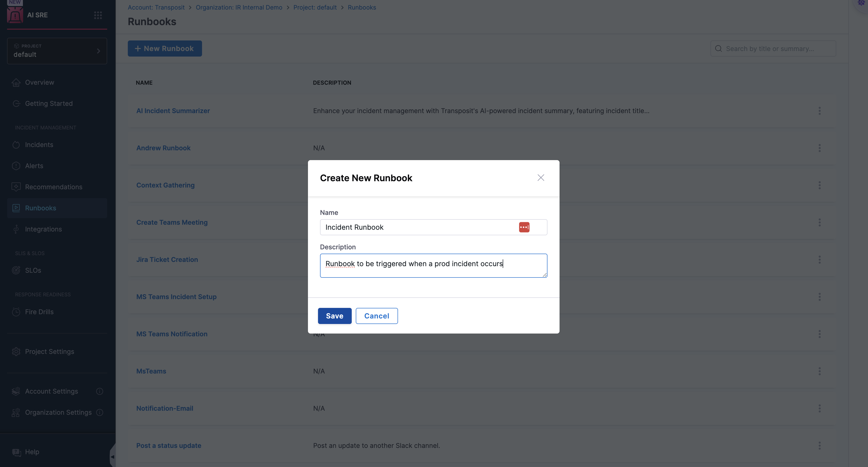Image resolution: width=868 pixels, height=467 pixels.
Task: Select Runbooks in the navigation
Action: pos(41,208)
